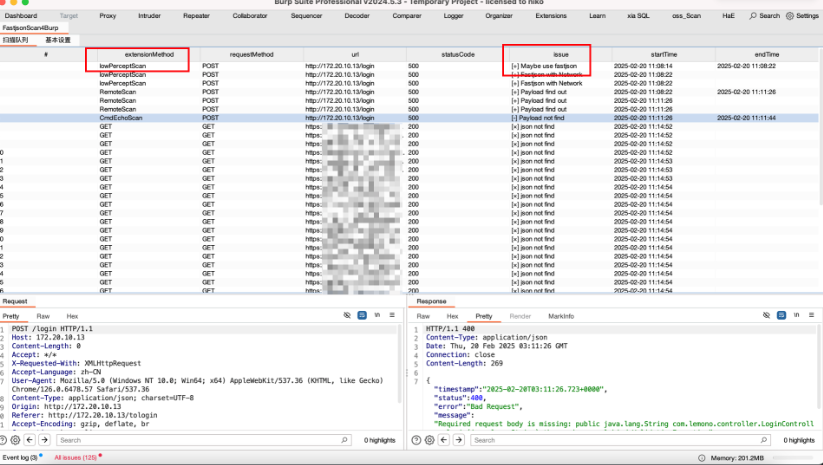Click the 'HTTP/1.1 400' response line
This screenshot has height=465, width=823.
[x=450, y=329]
